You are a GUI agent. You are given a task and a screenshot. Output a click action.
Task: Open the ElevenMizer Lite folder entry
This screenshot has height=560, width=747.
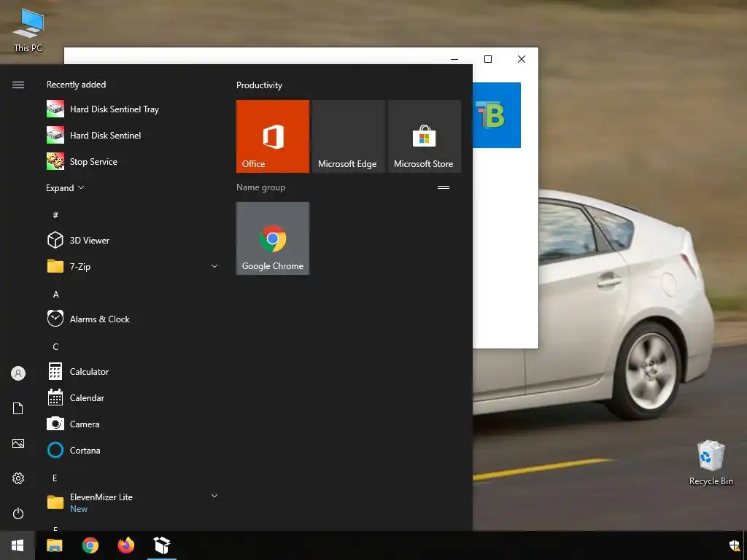[x=133, y=502]
